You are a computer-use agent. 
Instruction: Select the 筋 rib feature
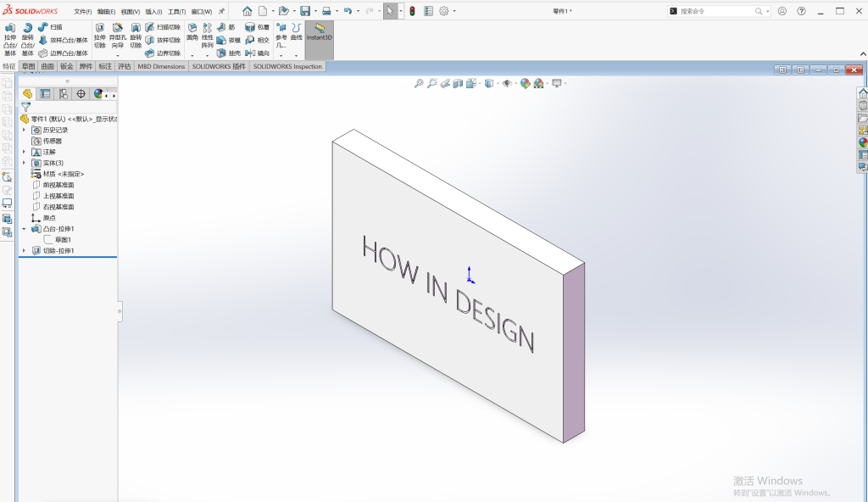[x=225, y=27]
